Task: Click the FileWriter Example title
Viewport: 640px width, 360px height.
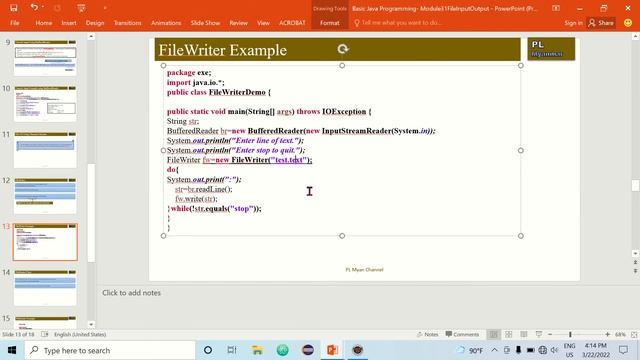Action: coord(222,50)
